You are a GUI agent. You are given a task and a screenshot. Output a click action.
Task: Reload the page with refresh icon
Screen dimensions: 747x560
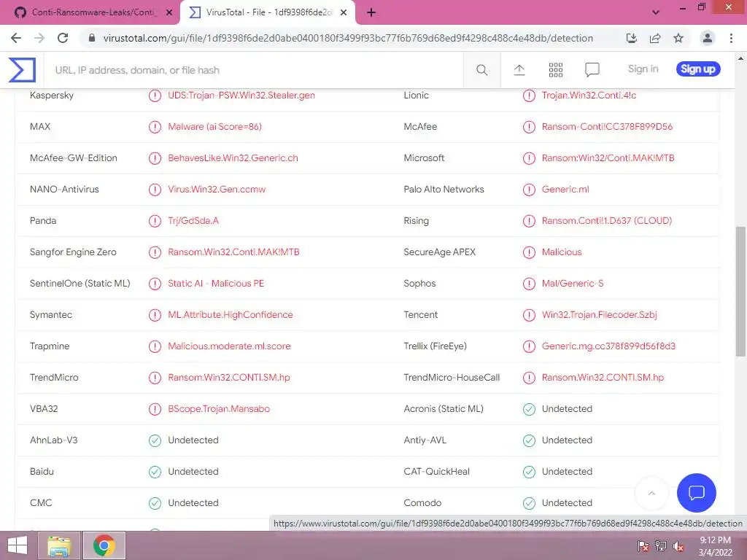point(63,38)
